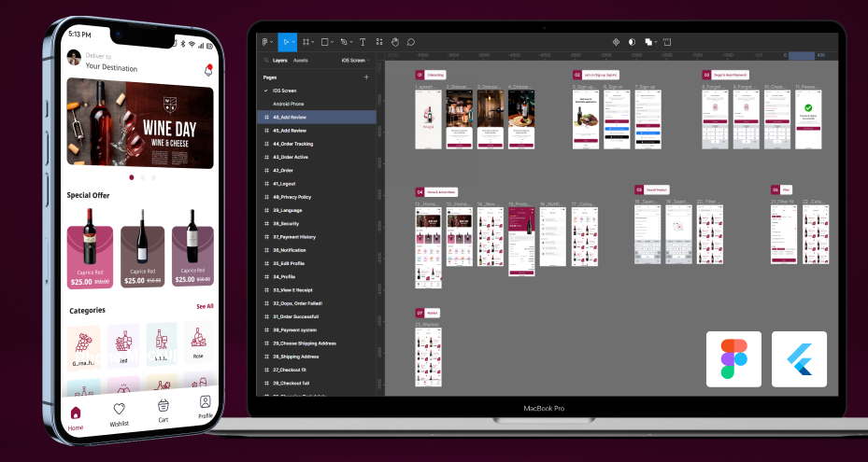Select the Comment tool
Screen dimensions: 868x462
point(410,42)
